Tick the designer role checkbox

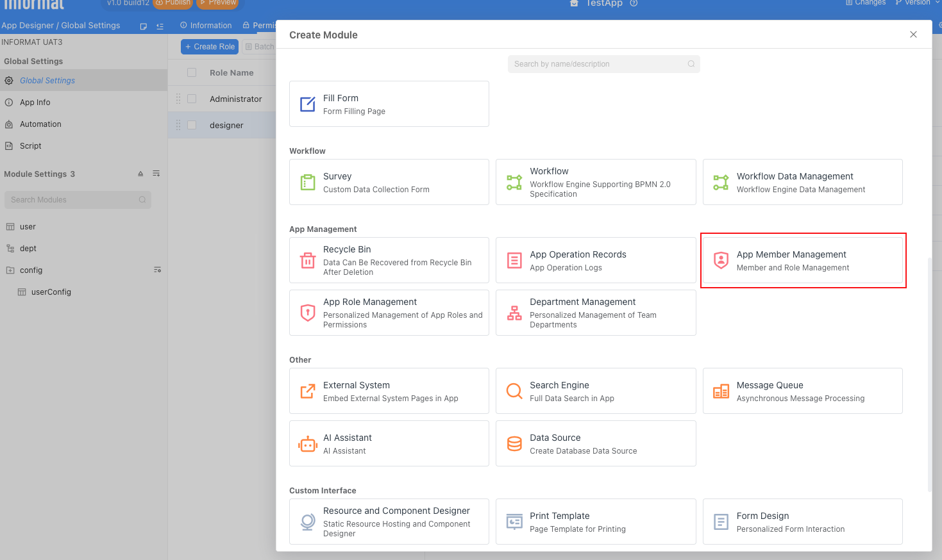[x=192, y=125]
